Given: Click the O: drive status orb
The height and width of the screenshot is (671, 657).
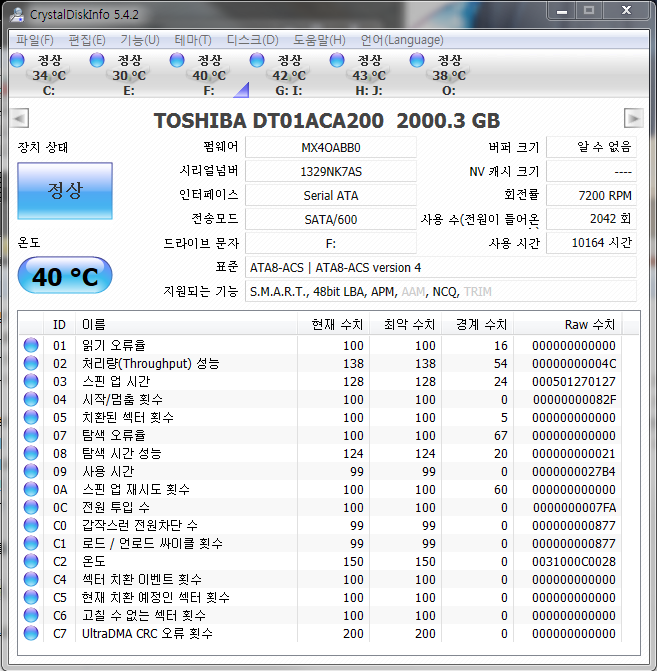Looking at the screenshot, I should pyautogui.click(x=417, y=61).
